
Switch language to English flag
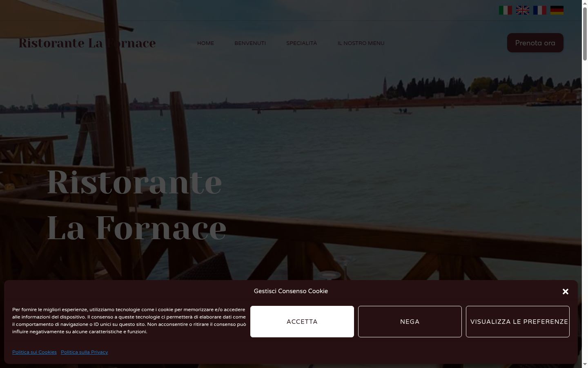[x=523, y=10]
